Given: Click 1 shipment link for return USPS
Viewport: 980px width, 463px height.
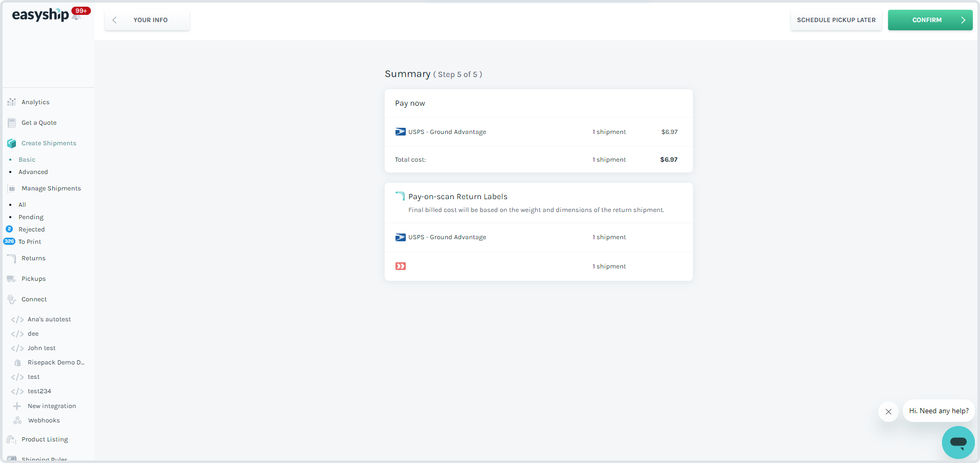Looking at the screenshot, I should click(x=609, y=237).
